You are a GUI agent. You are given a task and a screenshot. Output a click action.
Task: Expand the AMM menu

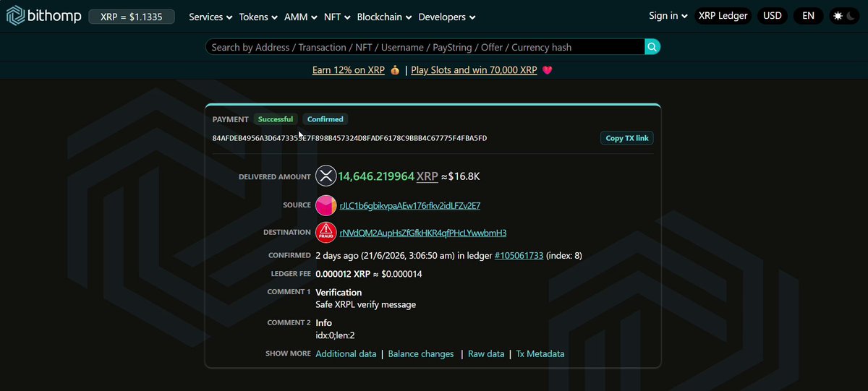[301, 17]
